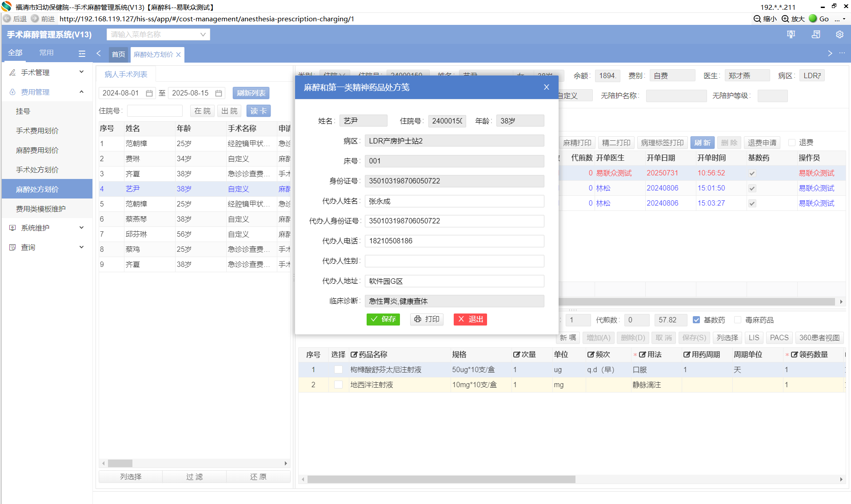The width and height of the screenshot is (851, 504).
Task: Click the tab strip left arrow
Action: [99, 54]
